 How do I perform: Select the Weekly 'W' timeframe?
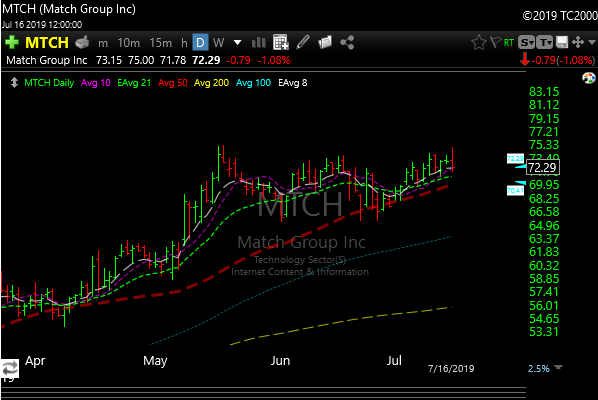pos(219,43)
